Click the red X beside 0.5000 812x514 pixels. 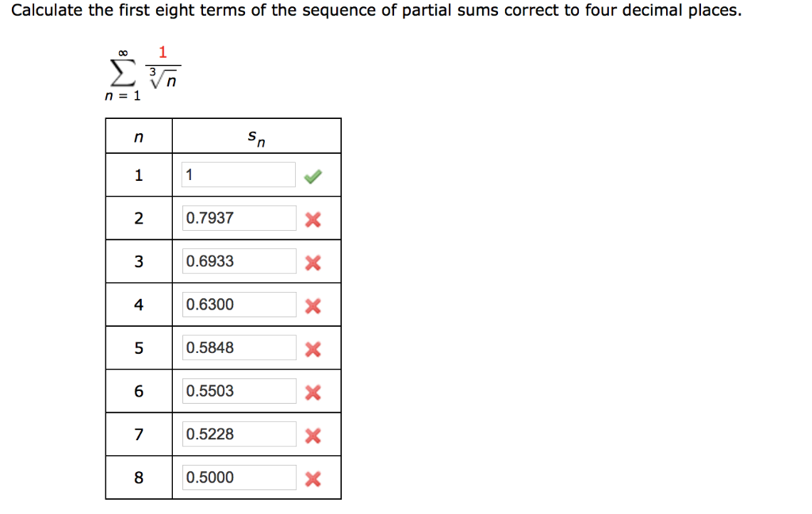(312, 477)
